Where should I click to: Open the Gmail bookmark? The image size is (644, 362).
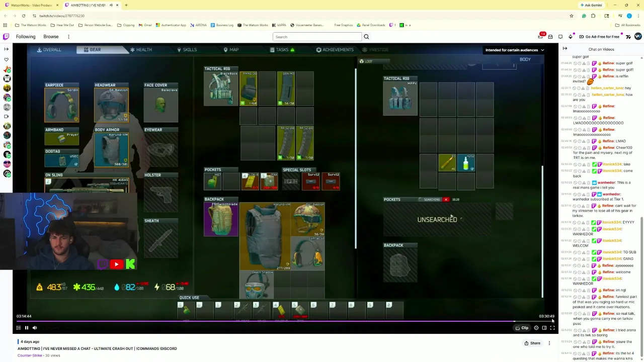[144, 25]
